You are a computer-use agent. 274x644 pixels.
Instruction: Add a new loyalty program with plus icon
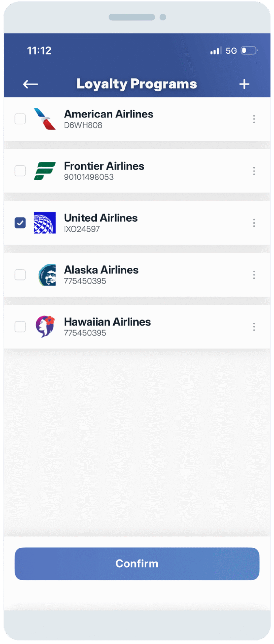(x=244, y=84)
